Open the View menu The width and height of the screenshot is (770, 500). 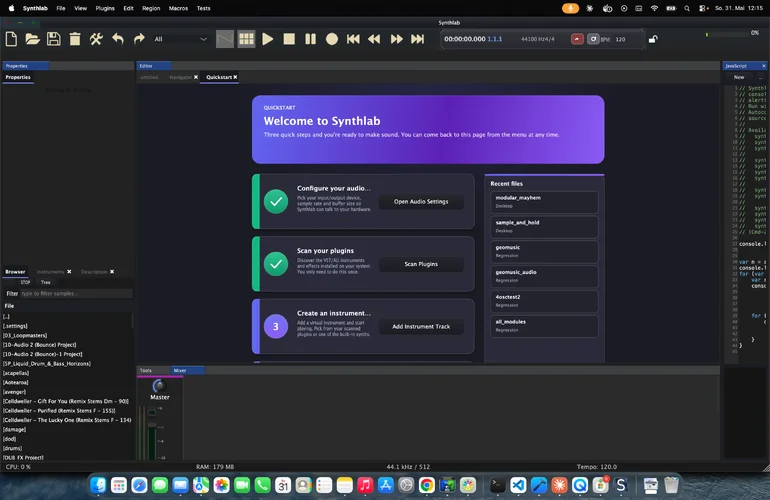coord(81,8)
